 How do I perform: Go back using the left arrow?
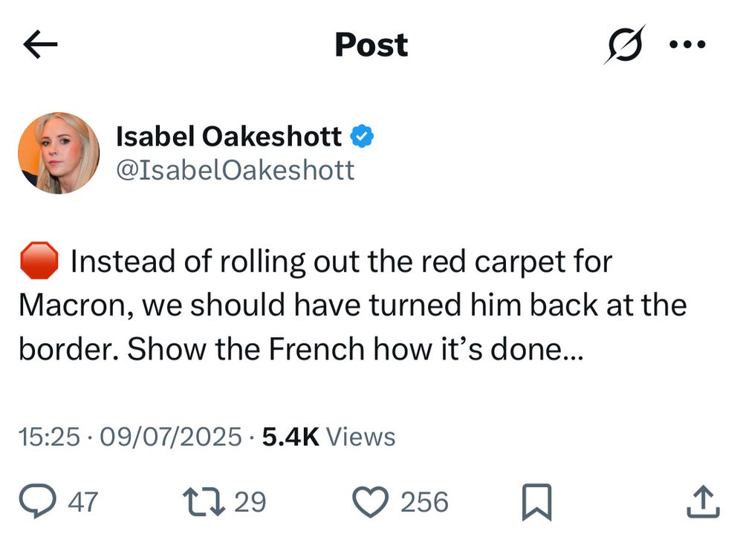coord(40,45)
